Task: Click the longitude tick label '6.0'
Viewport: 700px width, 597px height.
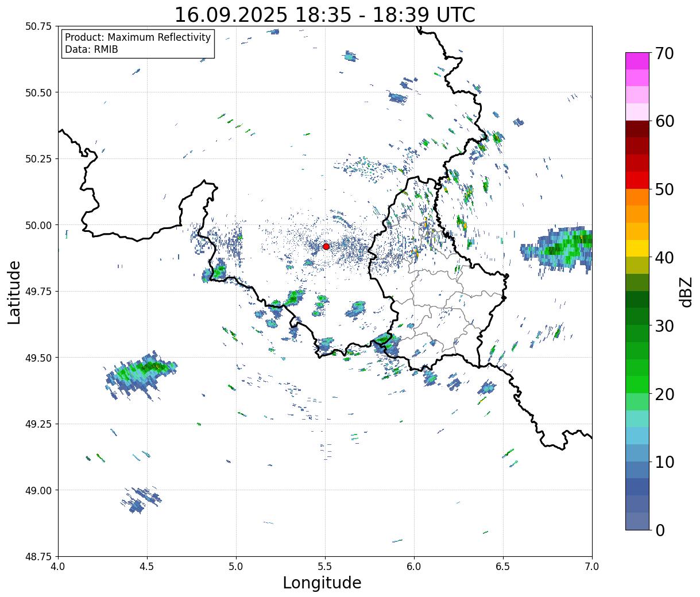Action: [414, 567]
